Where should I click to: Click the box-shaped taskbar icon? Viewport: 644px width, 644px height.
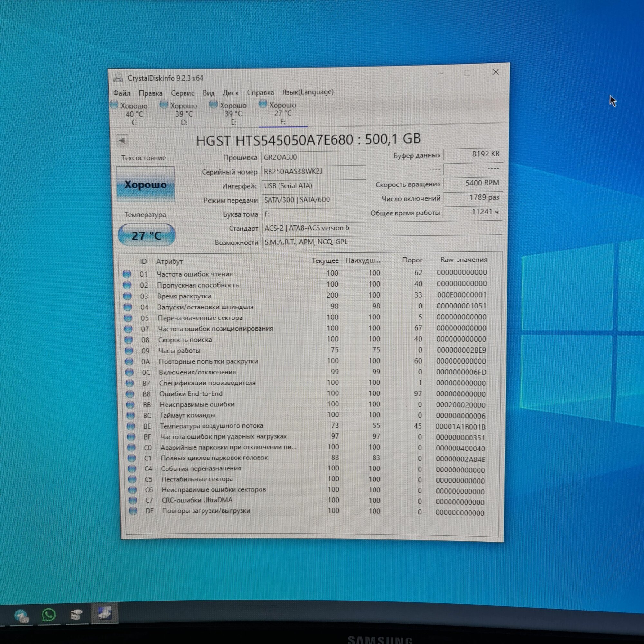(76, 614)
